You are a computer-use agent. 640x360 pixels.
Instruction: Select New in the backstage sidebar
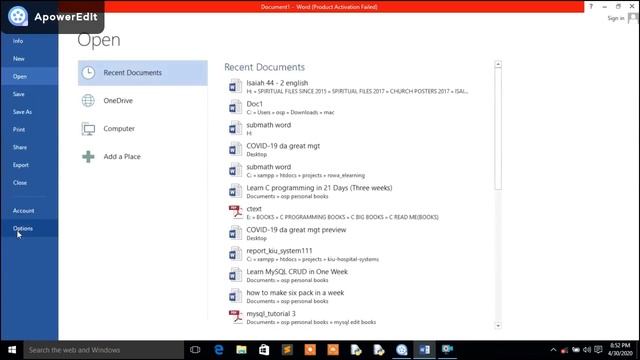click(x=18, y=59)
